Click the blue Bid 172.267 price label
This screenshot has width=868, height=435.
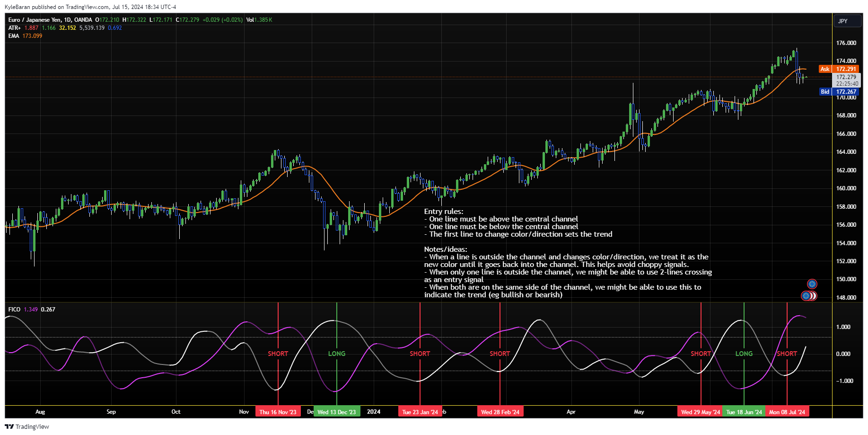click(x=839, y=92)
